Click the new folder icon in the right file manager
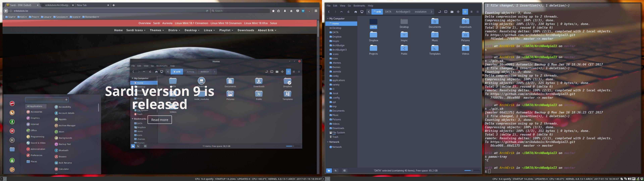This screenshot has width=644, height=181. coord(452,12)
